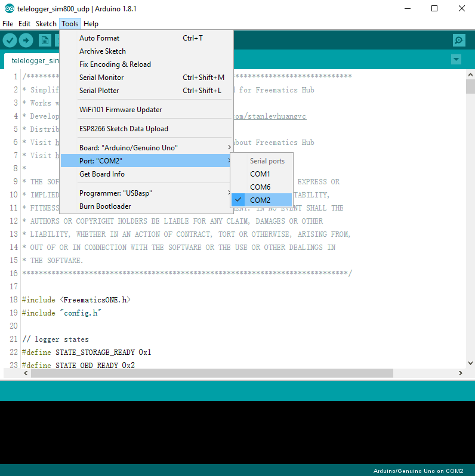Select ESP8266 Sketch Data Upload

pyautogui.click(x=146, y=128)
